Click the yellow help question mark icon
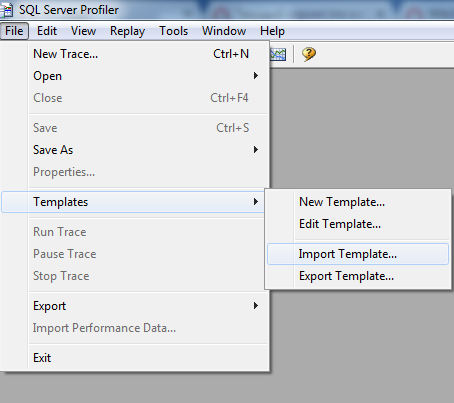The height and width of the screenshot is (403, 454). [x=309, y=54]
